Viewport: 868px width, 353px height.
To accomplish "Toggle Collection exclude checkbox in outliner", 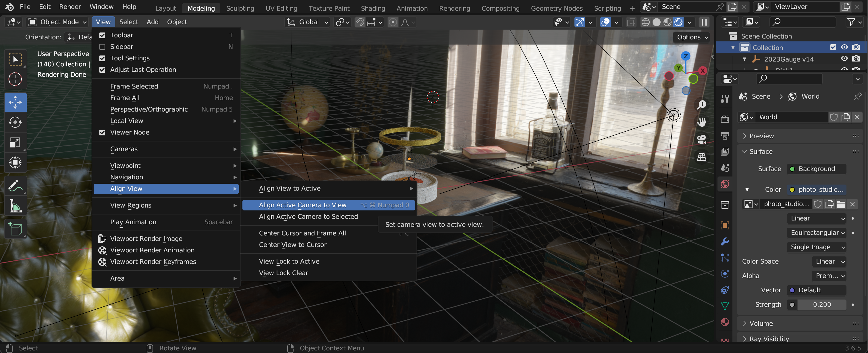I will pos(833,47).
